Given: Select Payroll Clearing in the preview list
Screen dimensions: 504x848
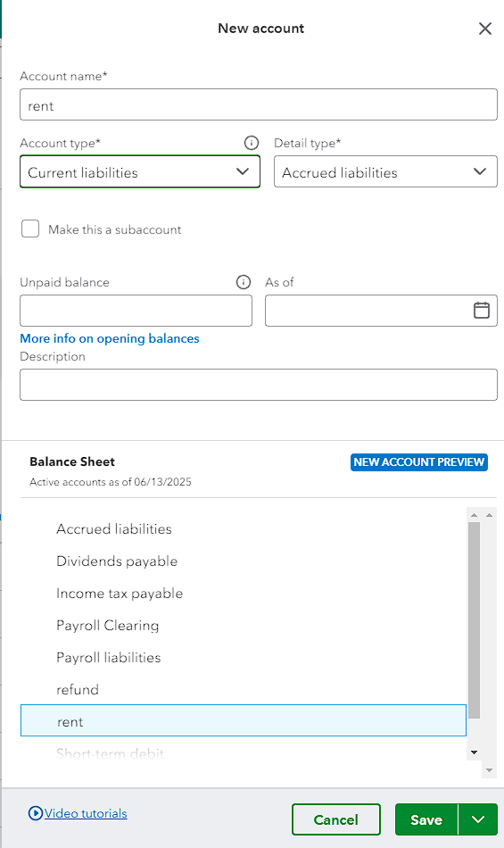Looking at the screenshot, I should tap(108, 626).
